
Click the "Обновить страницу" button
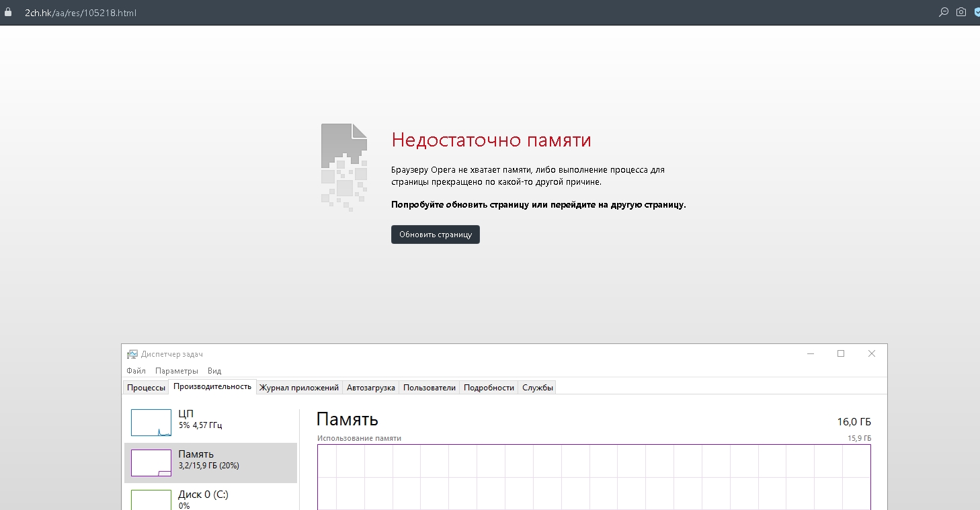[x=436, y=235]
